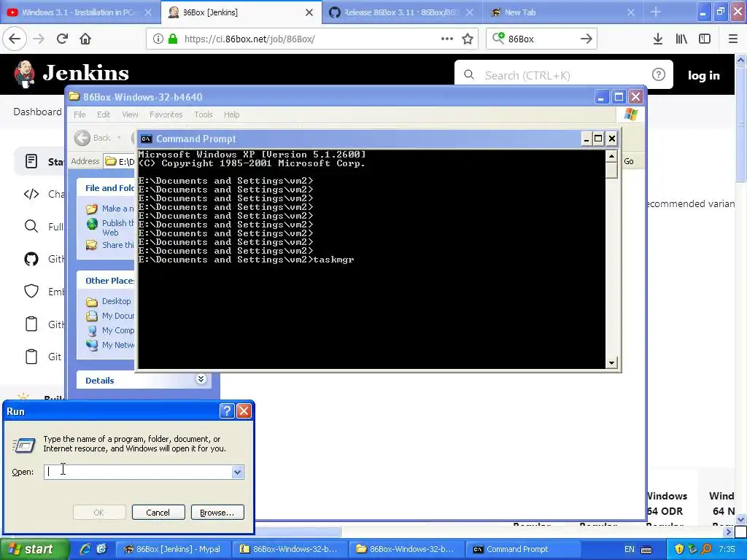Open a new browser tab with plus
Image resolution: width=747 pixels, height=560 pixels.
tap(656, 12)
